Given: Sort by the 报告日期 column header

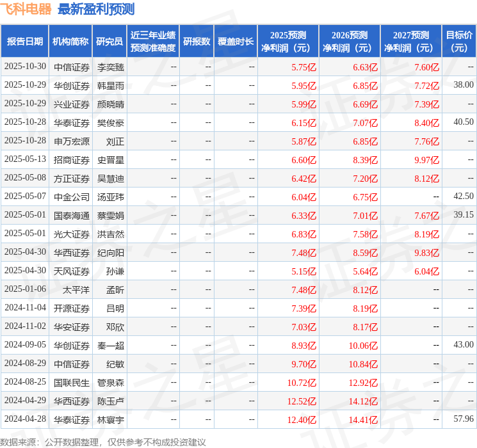Looking at the screenshot, I should 24,42.
